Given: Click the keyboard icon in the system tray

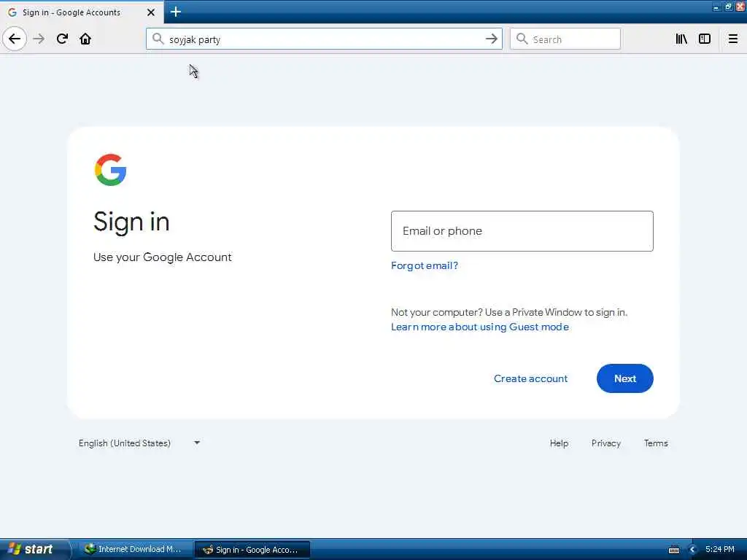Looking at the screenshot, I should 674,550.
